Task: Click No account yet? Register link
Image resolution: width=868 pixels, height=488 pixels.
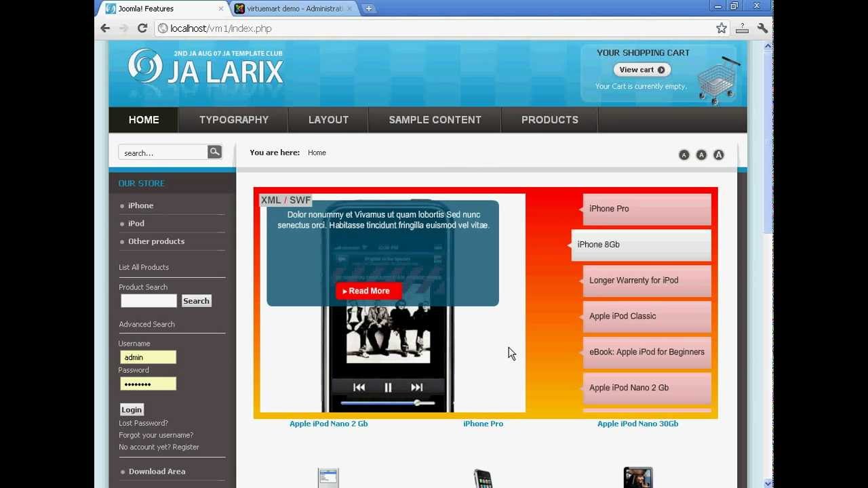Action: point(159,447)
